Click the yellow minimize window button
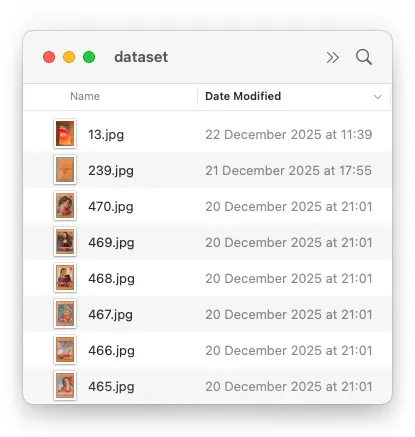The image size is (415, 437). pos(69,57)
